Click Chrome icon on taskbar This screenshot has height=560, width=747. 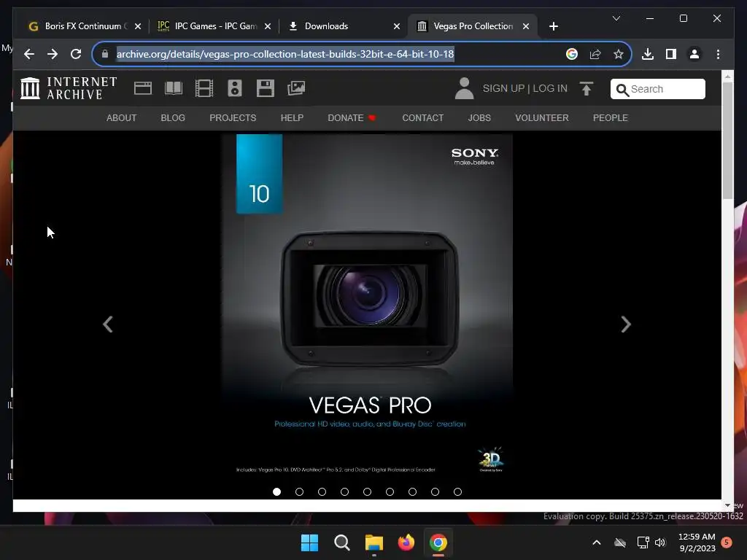438,542
